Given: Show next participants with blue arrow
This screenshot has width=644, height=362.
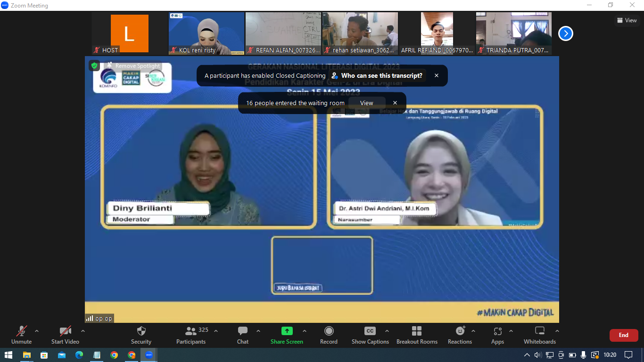Looking at the screenshot, I should 566,33.
